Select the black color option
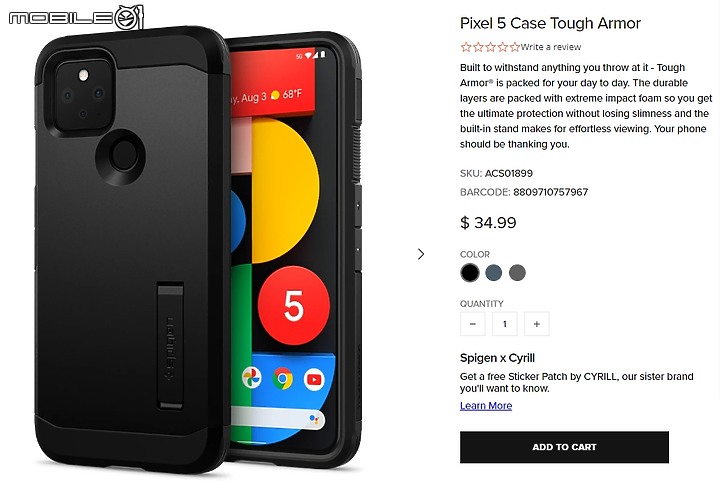 pyautogui.click(x=470, y=273)
